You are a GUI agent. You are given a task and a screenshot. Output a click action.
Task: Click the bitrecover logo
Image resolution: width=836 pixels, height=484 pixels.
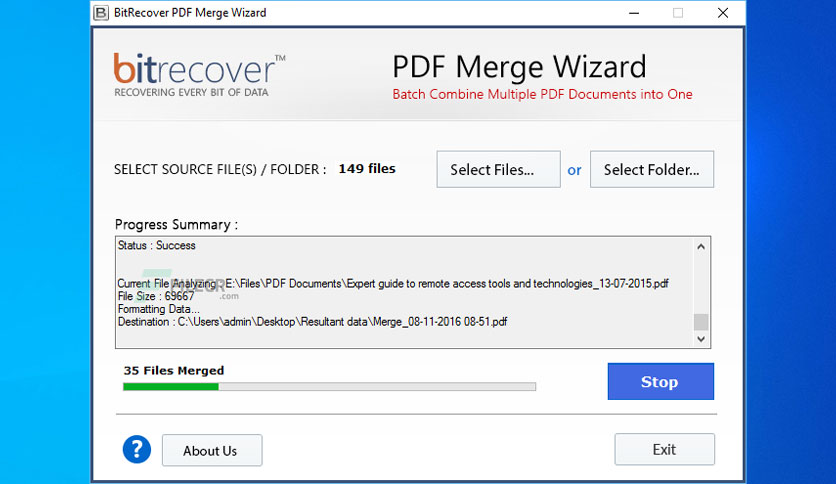pyautogui.click(x=199, y=75)
